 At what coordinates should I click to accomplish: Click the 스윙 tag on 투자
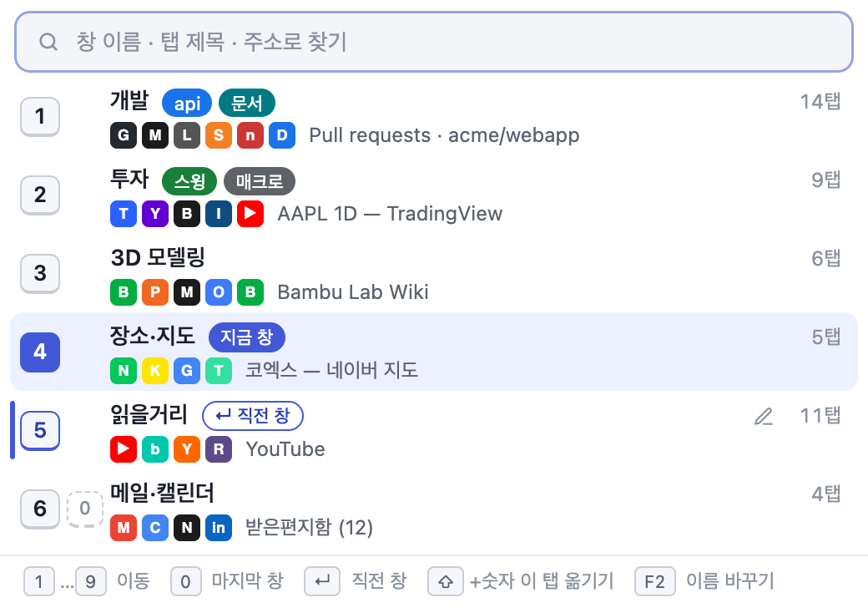189,181
